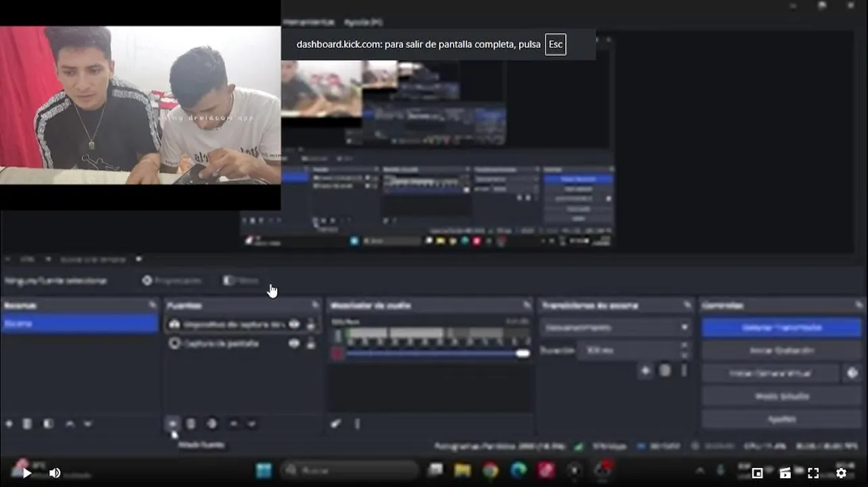Add a scene transition with plus icon
Viewport: 868px width, 487px height.
click(x=646, y=371)
